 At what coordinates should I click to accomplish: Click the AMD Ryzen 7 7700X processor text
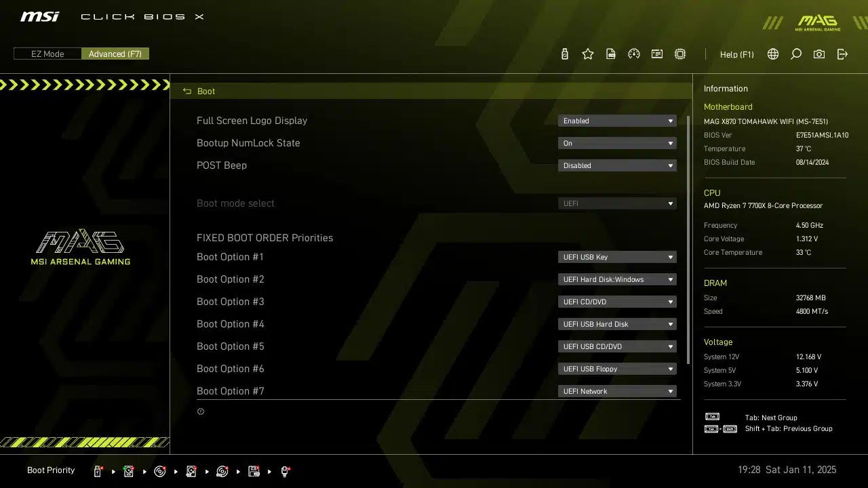click(x=763, y=206)
